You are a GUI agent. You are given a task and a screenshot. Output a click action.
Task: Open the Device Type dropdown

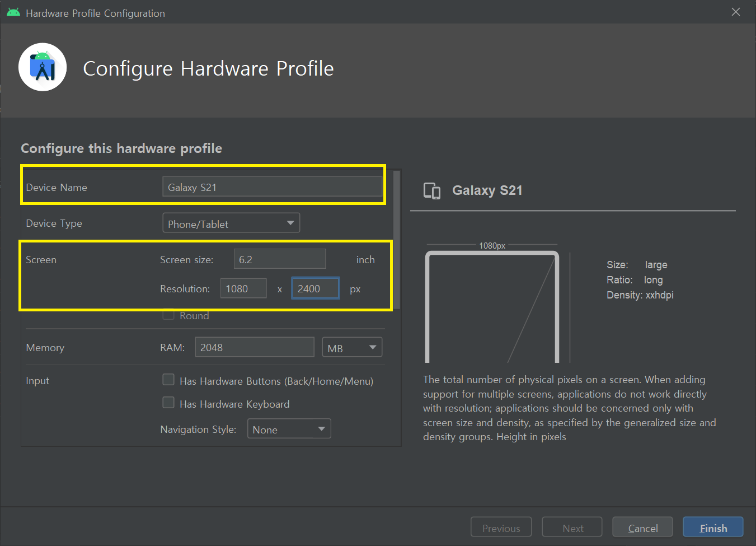(x=231, y=223)
